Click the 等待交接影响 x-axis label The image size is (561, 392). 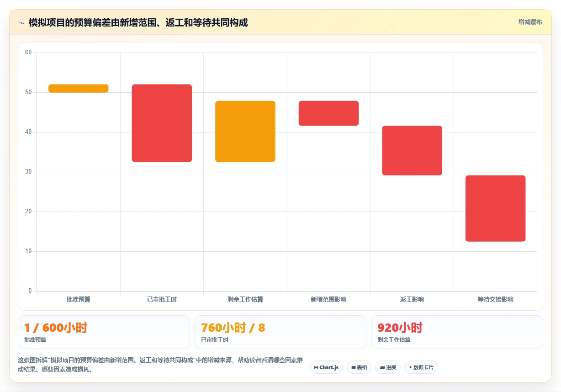click(495, 299)
